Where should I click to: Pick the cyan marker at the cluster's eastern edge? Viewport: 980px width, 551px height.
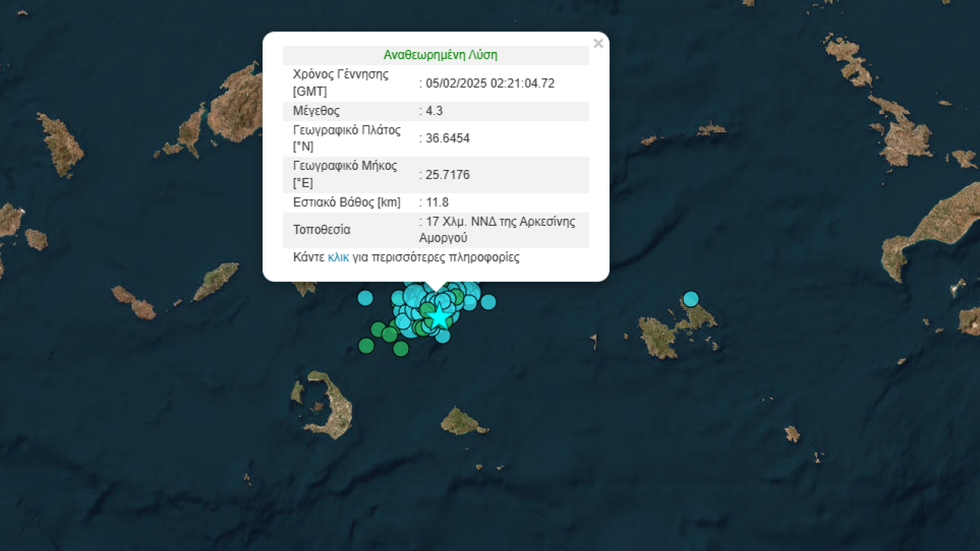[488, 302]
